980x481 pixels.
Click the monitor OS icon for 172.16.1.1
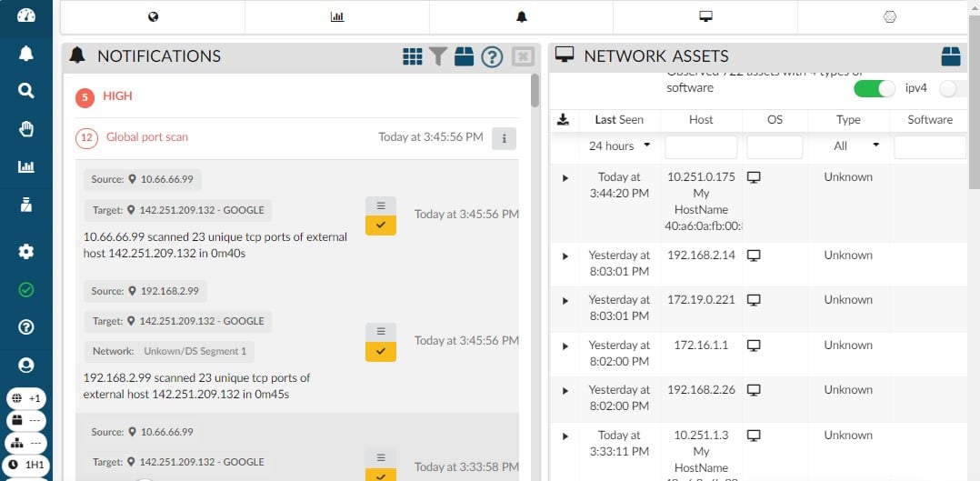754,346
